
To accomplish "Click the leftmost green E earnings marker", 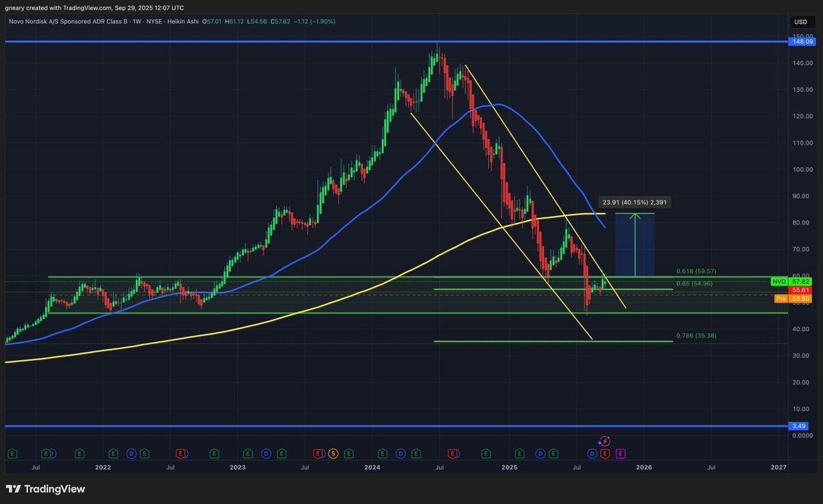I will pyautogui.click(x=12, y=454).
